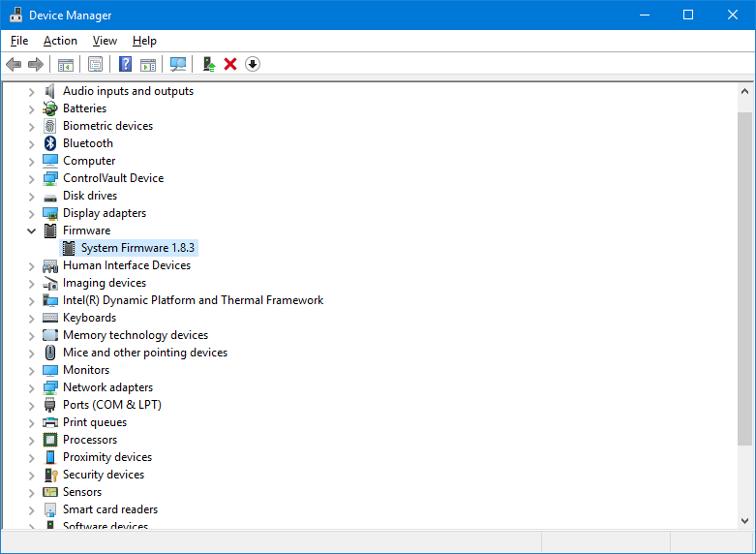Select the Display adapters label

pyautogui.click(x=105, y=213)
